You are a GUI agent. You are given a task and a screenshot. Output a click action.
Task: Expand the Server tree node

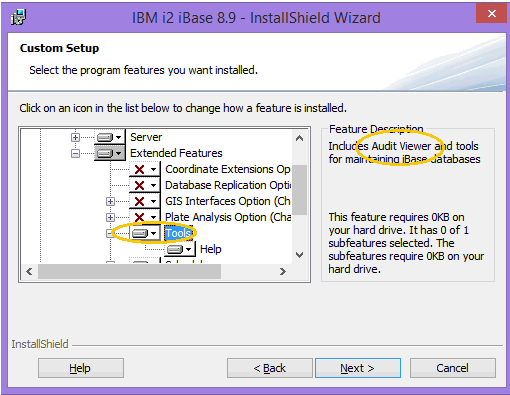click(x=76, y=137)
